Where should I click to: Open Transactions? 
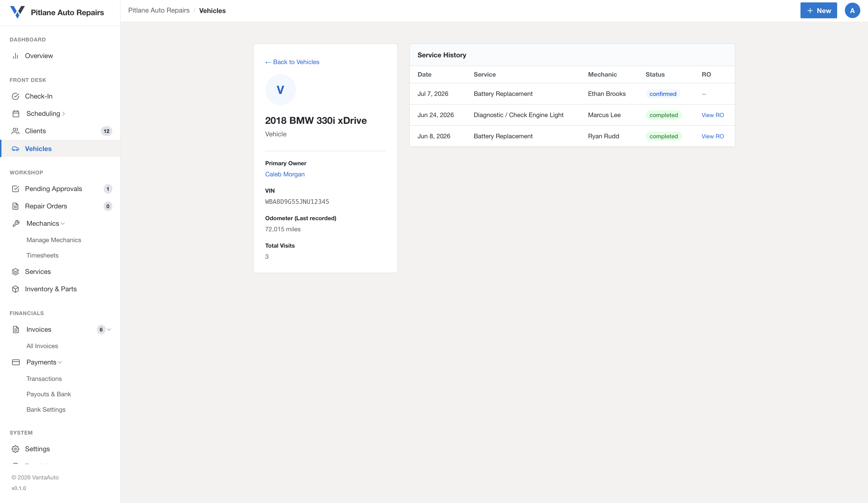[x=44, y=379]
